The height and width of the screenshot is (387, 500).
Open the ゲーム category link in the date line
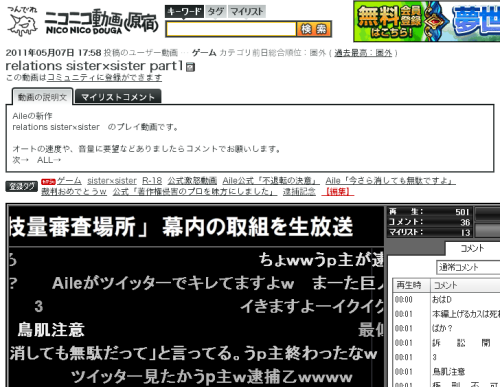[204, 53]
